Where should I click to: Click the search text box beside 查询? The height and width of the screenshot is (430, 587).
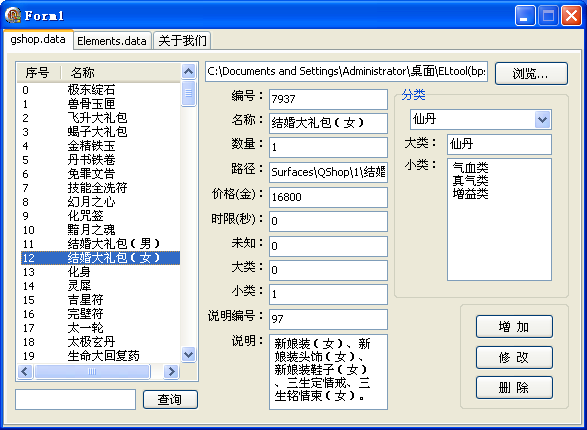pos(75,399)
